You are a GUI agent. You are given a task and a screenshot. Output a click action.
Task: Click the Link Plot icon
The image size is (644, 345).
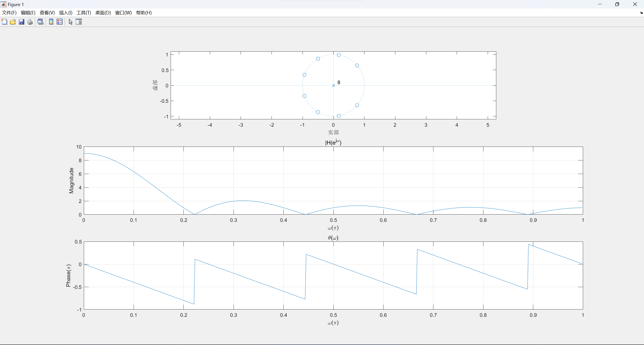click(x=40, y=22)
